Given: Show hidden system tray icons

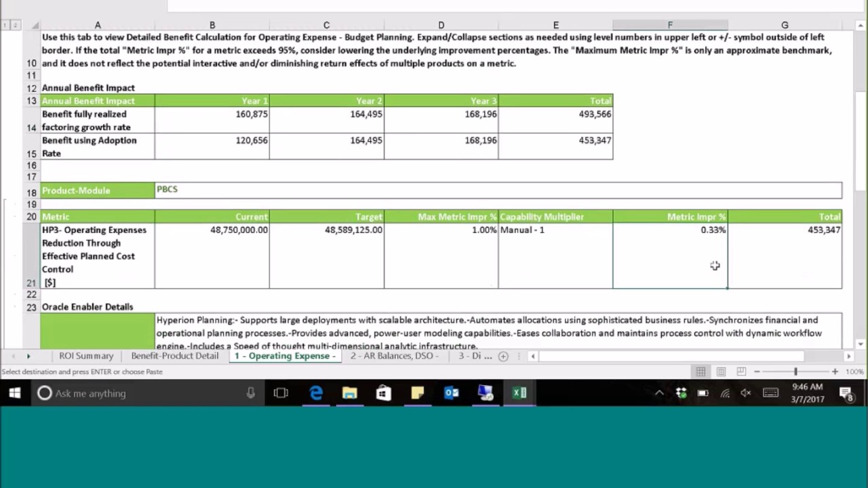Looking at the screenshot, I should 659,393.
